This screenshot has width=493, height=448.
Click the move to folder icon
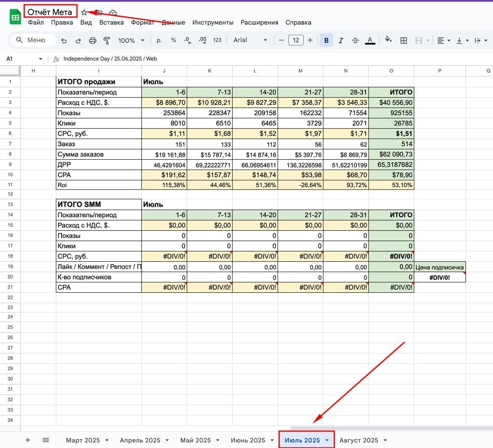[99, 13]
